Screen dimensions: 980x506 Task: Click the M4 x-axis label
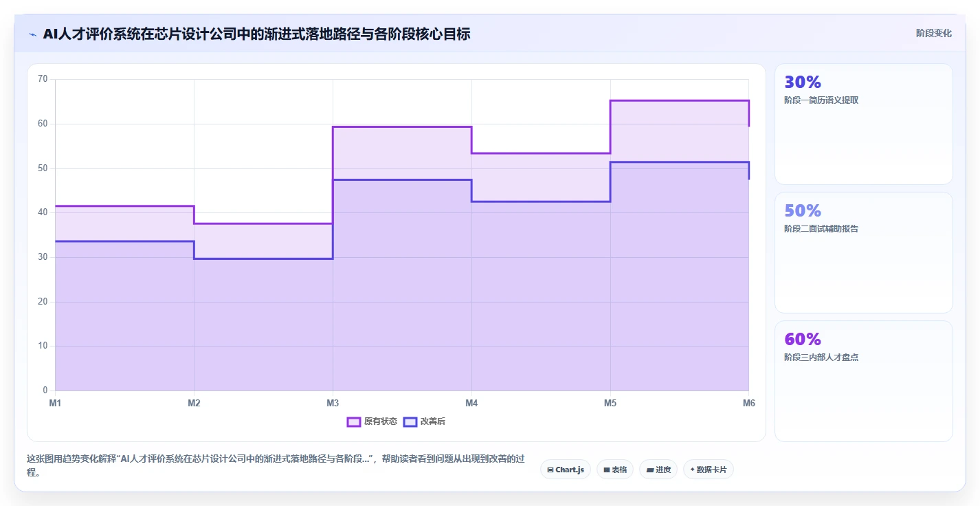click(471, 404)
